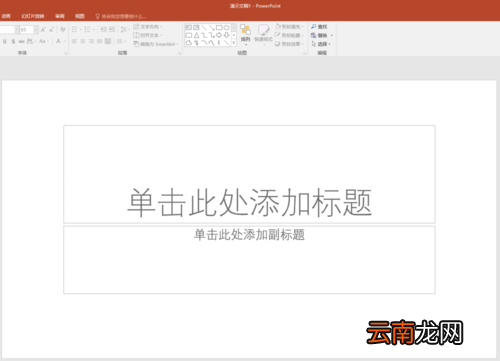Align text left
Image resolution: width=500 pixels, height=361 pixels.
pyautogui.click(x=74, y=41)
